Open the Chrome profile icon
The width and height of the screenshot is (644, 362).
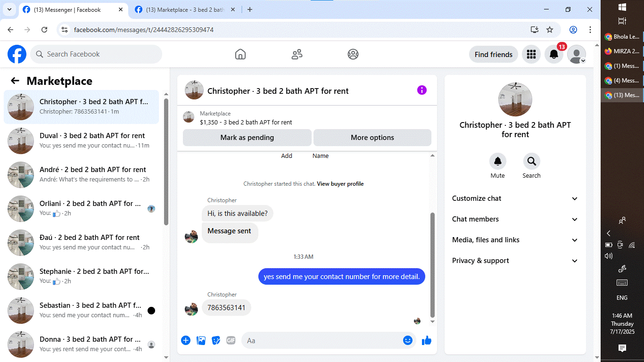click(x=573, y=30)
